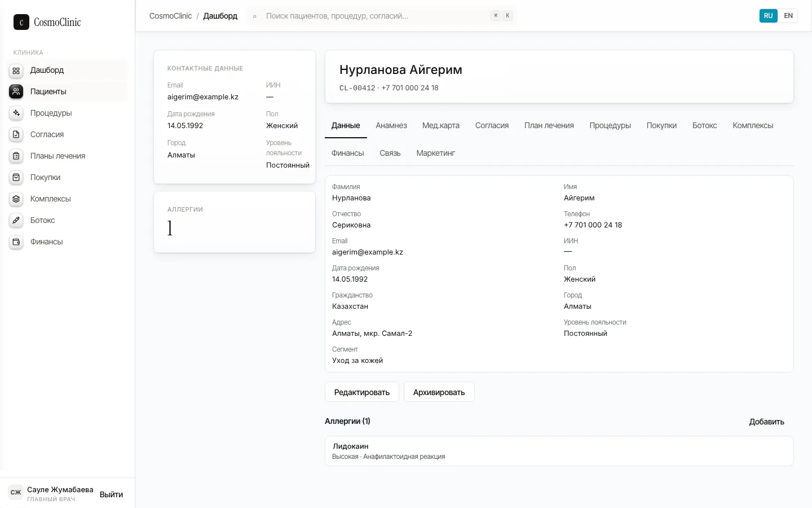This screenshot has width=812, height=508.
Task: Click the Покупки bag icon
Action: pyautogui.click(x=16, y=177)
